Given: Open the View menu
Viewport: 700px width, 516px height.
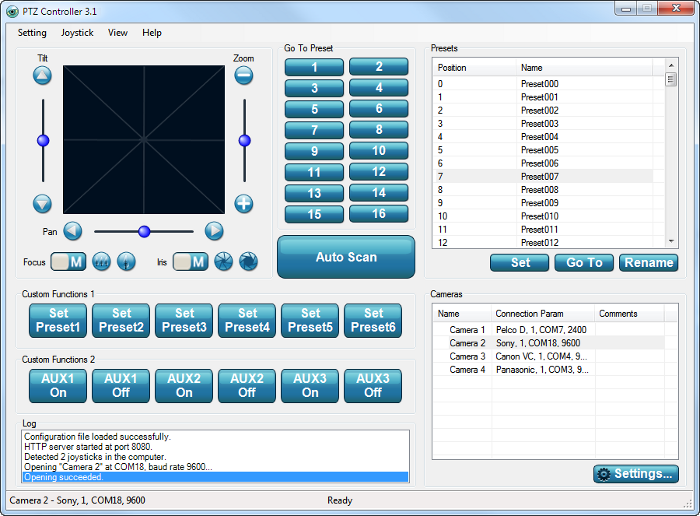Looking at the screenshot, I should tap(117, 33).
